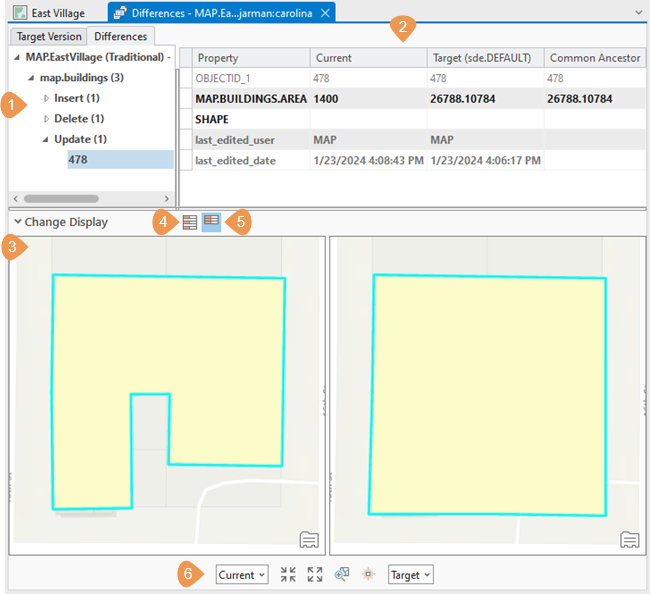Switch to the Target Version tab
650x594 pixels.
pyautogui.click(x=49, y=37)
